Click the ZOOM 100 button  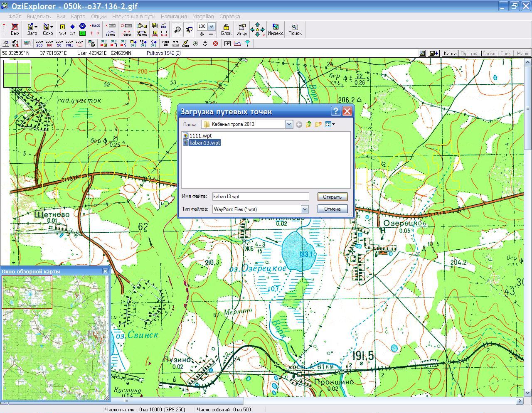coord(49,43)
